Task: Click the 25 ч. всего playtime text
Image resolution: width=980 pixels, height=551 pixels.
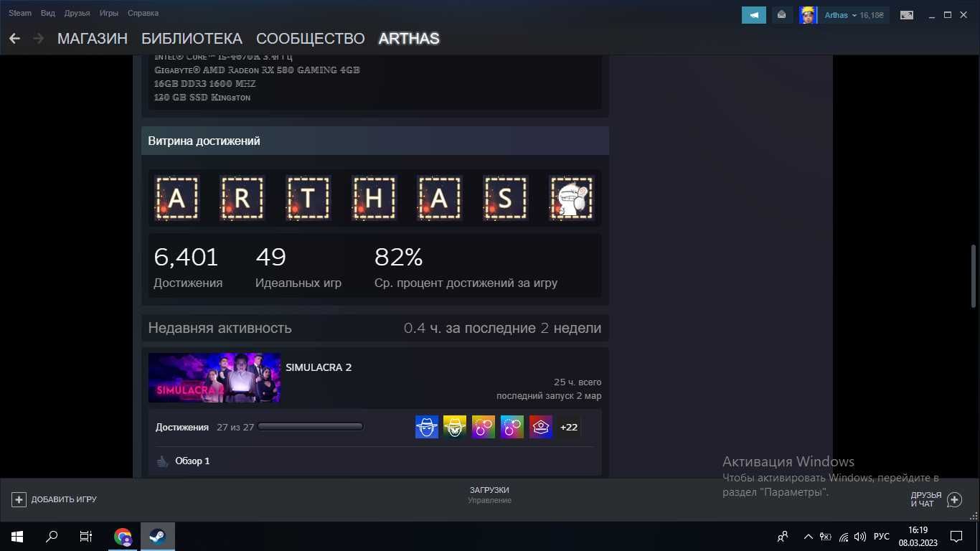Action: click(578, 382)
